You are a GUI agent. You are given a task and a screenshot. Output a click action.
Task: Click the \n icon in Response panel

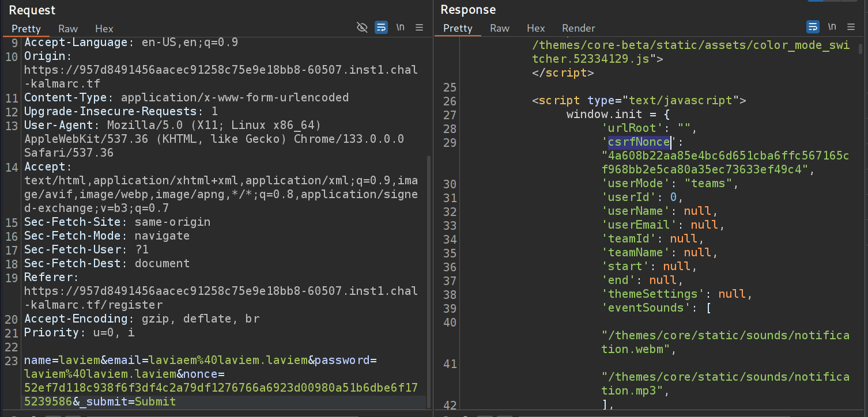(x=832, y=27)
